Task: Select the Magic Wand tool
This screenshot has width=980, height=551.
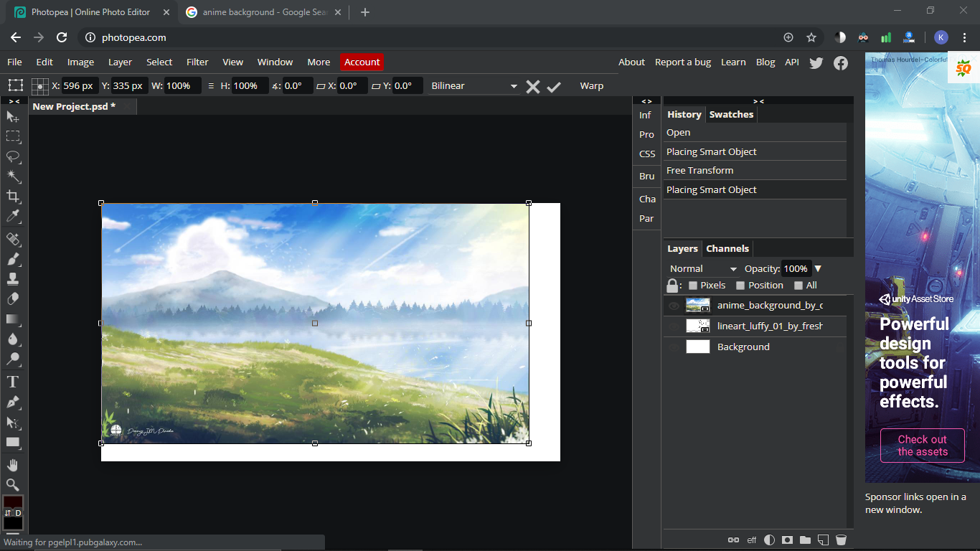Action: pos(13,176)
